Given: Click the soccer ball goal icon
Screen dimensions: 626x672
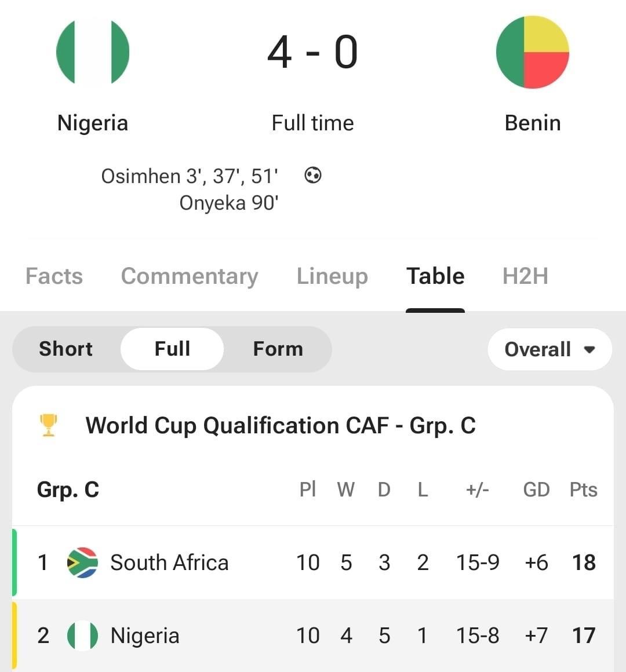Looking at the screenshot, I should click(x=313, y=175).
